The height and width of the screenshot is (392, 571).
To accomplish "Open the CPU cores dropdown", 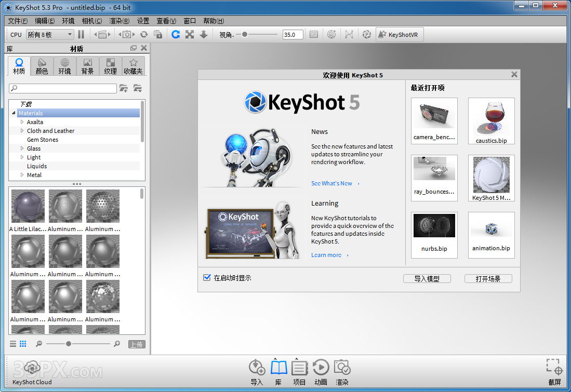I will tap(50, 35).
